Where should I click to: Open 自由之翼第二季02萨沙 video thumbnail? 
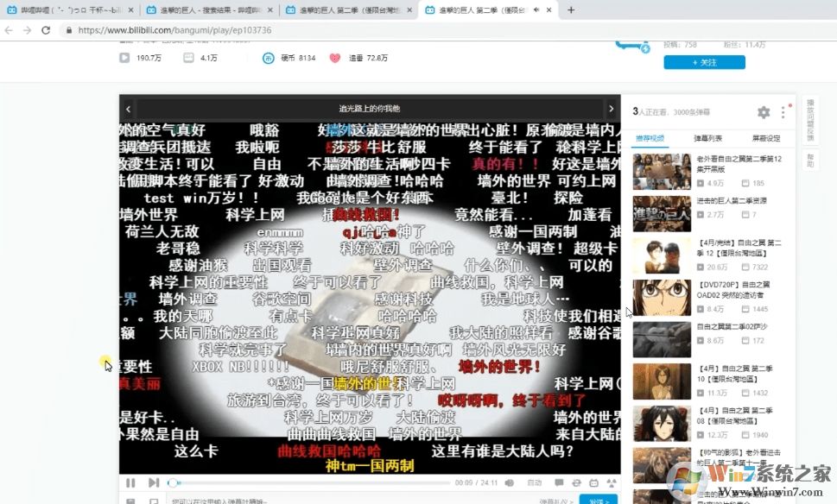pos(662,339)
